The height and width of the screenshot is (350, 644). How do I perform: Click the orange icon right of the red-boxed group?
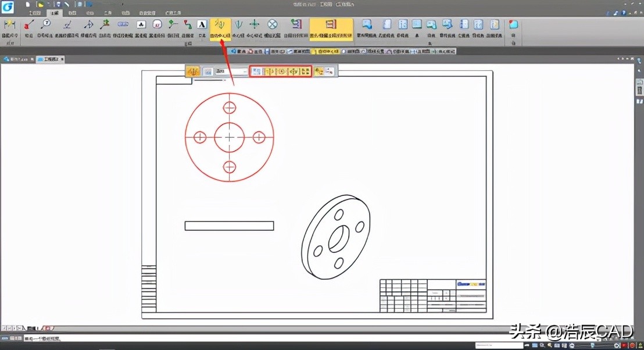(x=319, y=72)
